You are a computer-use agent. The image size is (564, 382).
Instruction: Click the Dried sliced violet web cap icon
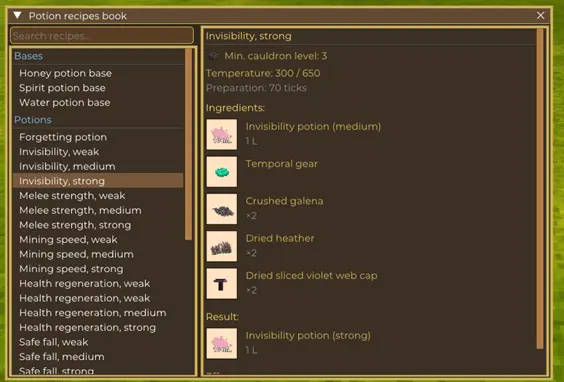point(222,283)
